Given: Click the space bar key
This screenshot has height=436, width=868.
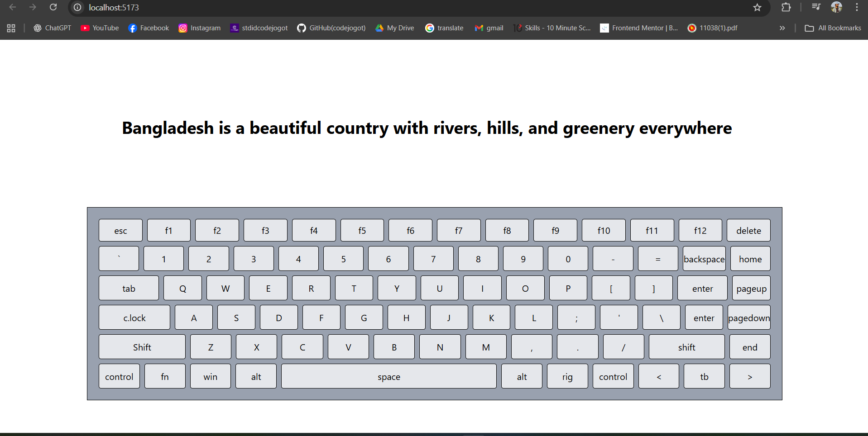Looking at the screenshot, I should 389,376.
